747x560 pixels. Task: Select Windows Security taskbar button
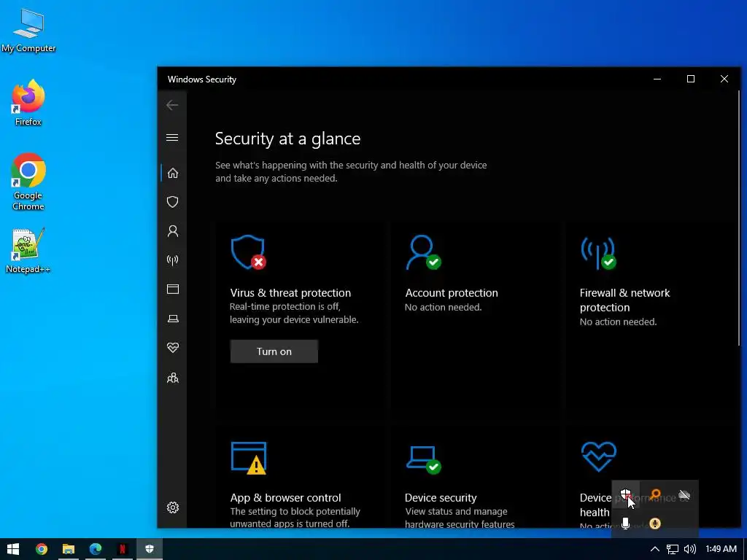tap(150, 550)
